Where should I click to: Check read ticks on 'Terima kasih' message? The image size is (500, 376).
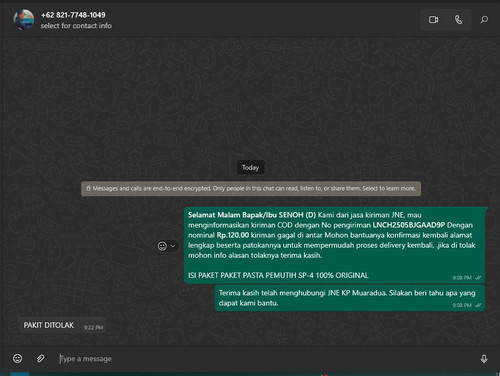(479, 305)
